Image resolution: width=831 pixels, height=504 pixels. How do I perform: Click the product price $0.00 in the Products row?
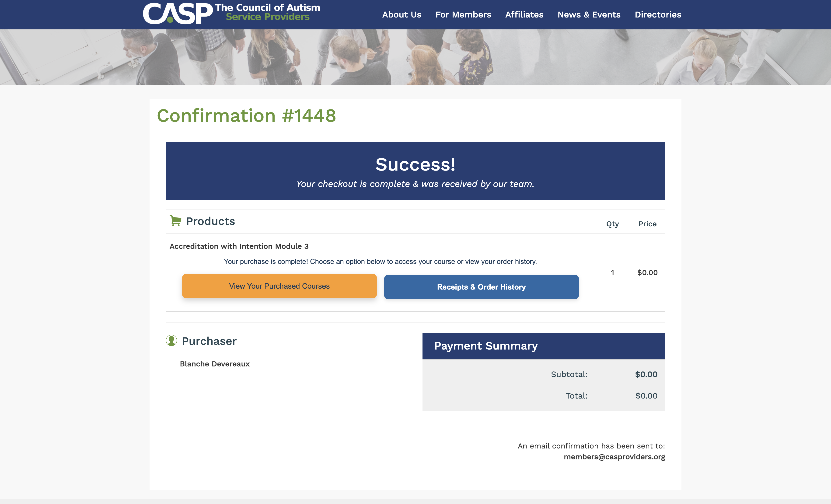click(647, 272)
